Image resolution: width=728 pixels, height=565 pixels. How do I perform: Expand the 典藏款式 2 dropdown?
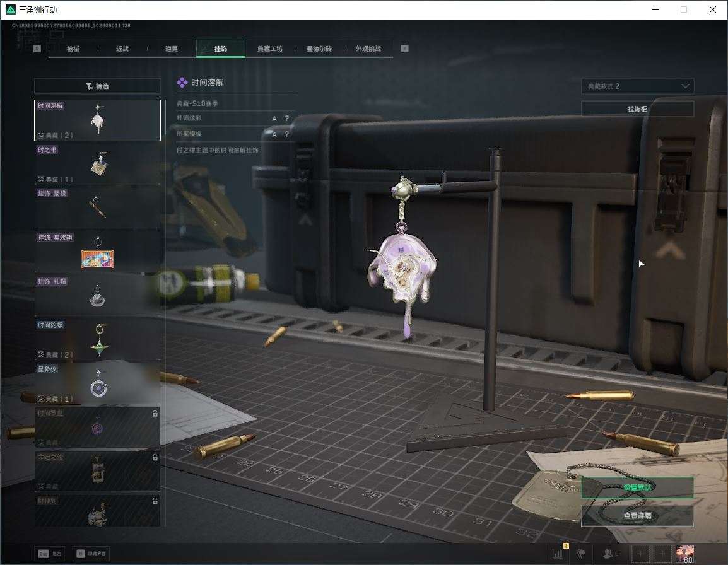637,86
